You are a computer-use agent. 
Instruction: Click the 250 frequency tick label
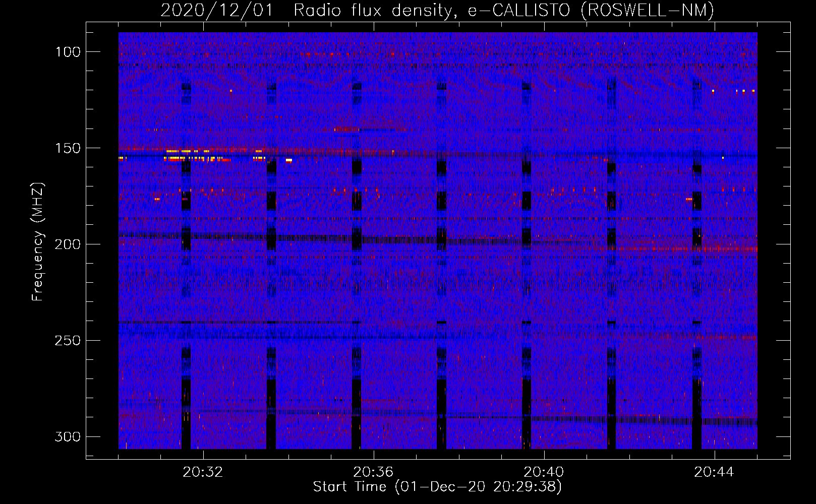tap(68, 341)
